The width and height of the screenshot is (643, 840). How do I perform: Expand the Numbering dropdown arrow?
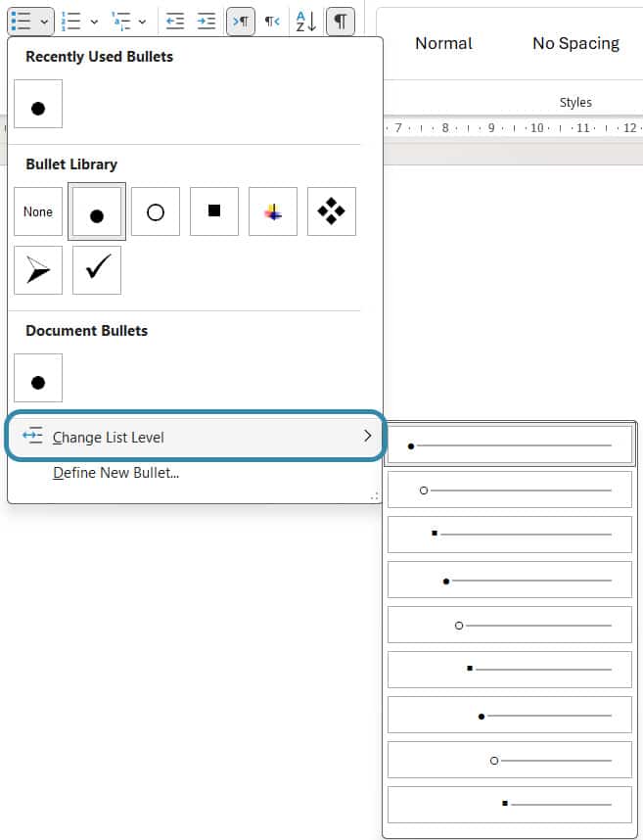tap(94, 21)
